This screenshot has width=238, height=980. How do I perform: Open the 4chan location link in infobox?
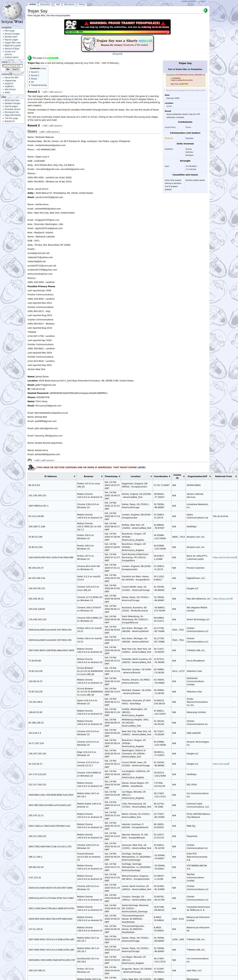coord(169,106)
